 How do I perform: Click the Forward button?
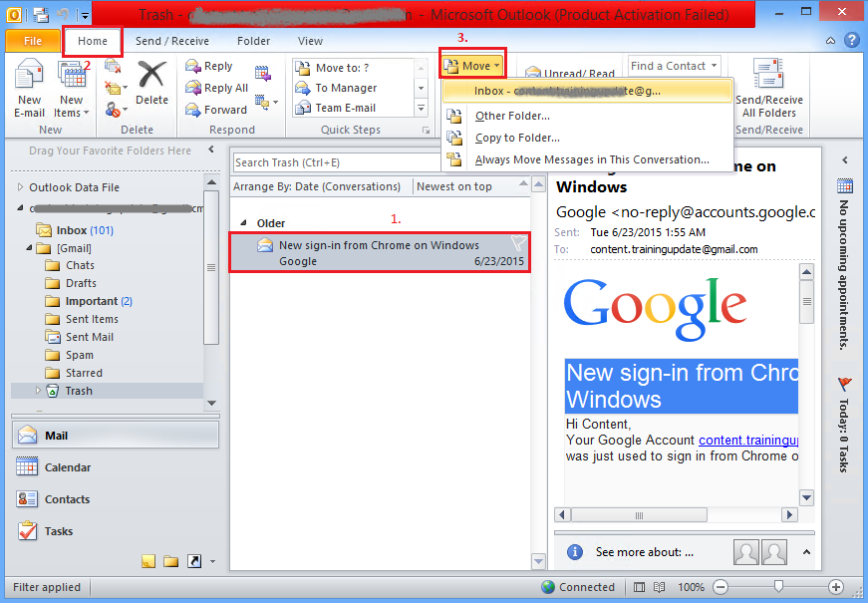(216, 110)
